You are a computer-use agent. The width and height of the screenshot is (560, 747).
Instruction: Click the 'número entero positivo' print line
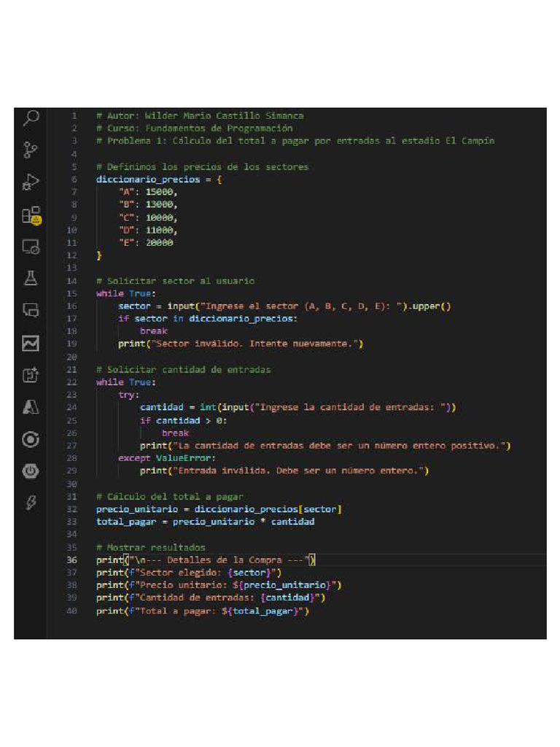click(325, 446)
